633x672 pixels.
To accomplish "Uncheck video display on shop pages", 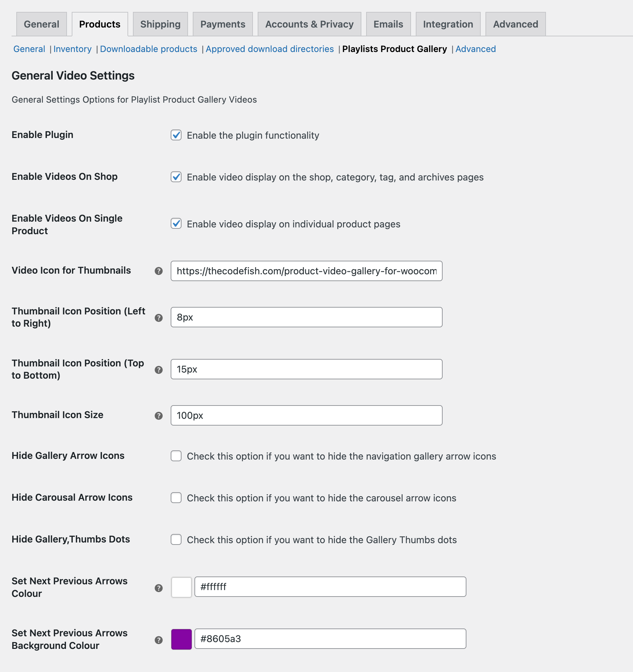I will tap(176, 177).
